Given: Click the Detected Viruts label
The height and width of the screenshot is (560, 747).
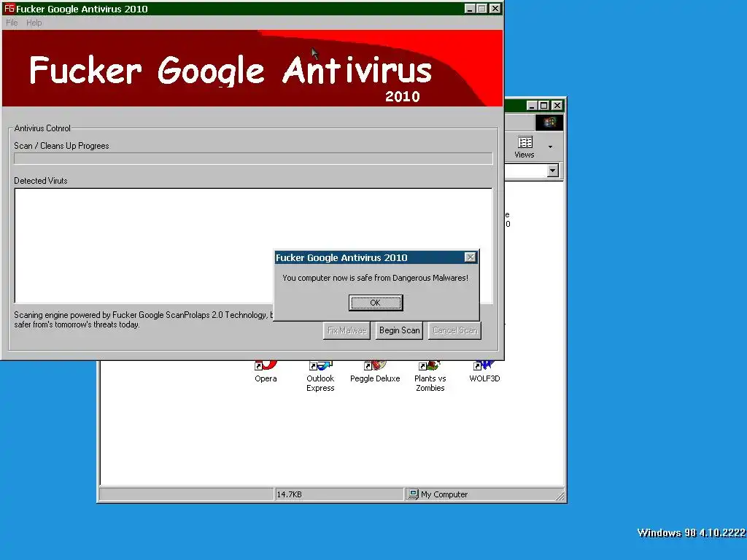Looking at the screenshot, I should (41, 181).
